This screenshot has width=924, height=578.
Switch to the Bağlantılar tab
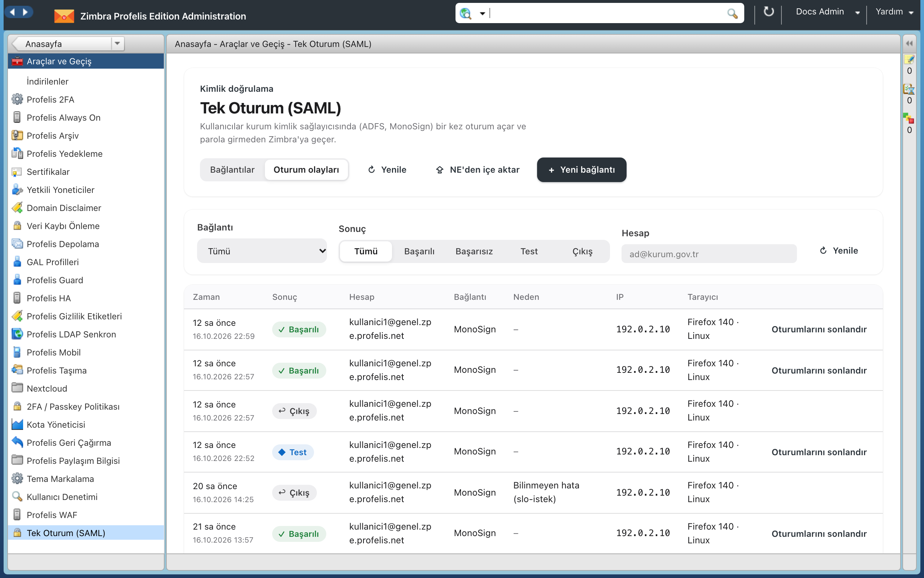pos(232,169)
